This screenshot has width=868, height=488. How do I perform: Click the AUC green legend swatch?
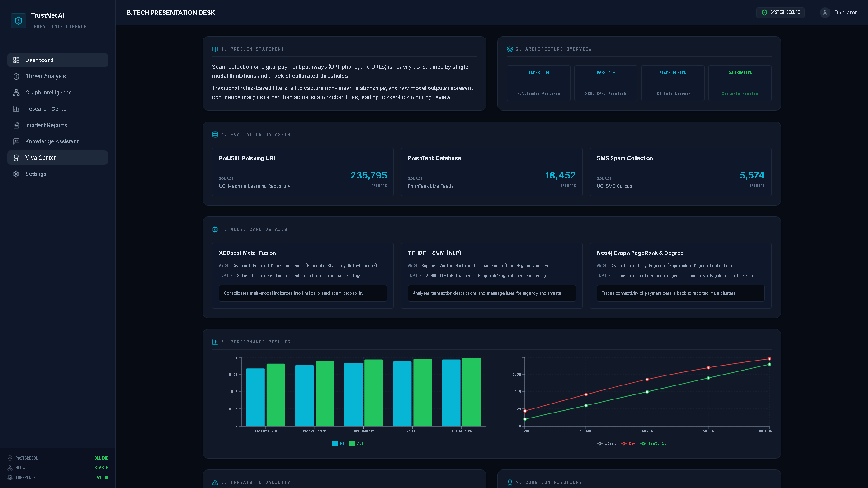352,444
